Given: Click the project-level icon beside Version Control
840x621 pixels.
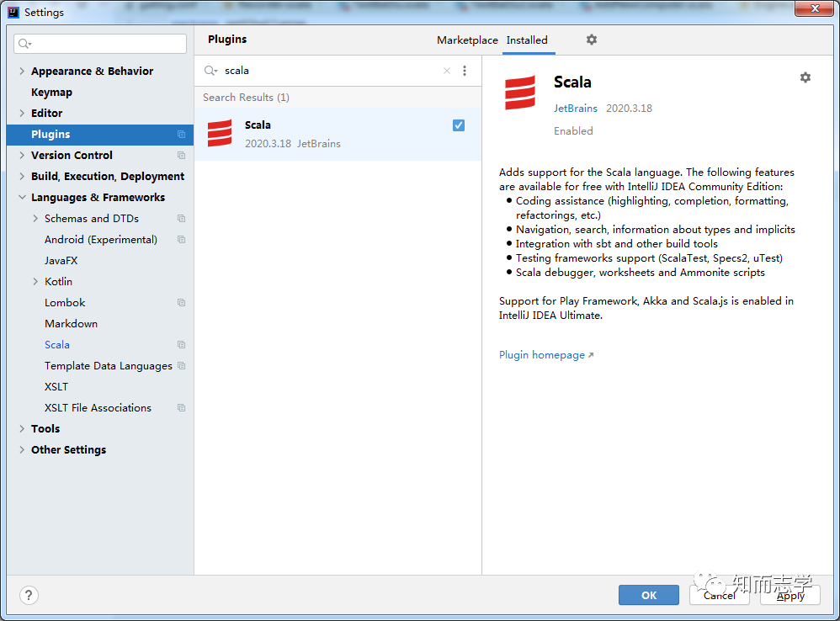Looking at the screenshot, I should pyautogui.click(x=182, y=155).
